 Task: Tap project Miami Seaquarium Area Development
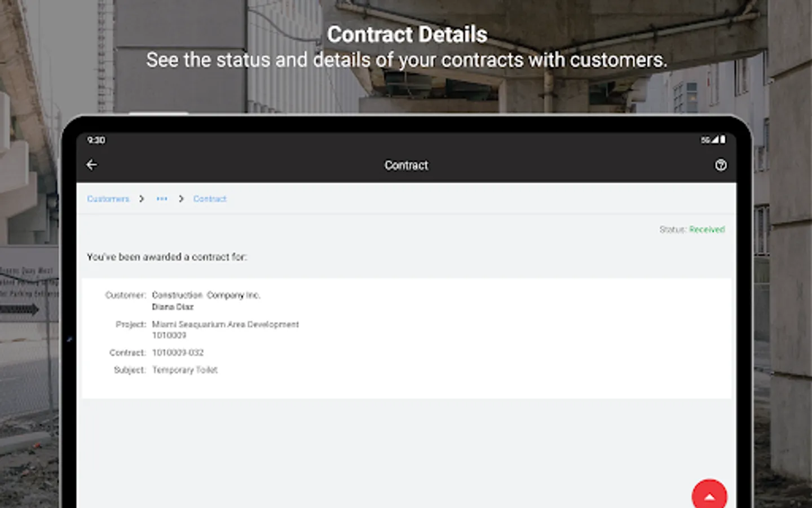(x=225, y=325)
